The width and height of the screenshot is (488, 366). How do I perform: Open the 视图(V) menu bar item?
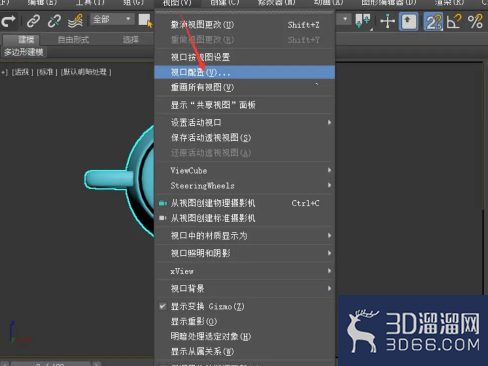177,3
